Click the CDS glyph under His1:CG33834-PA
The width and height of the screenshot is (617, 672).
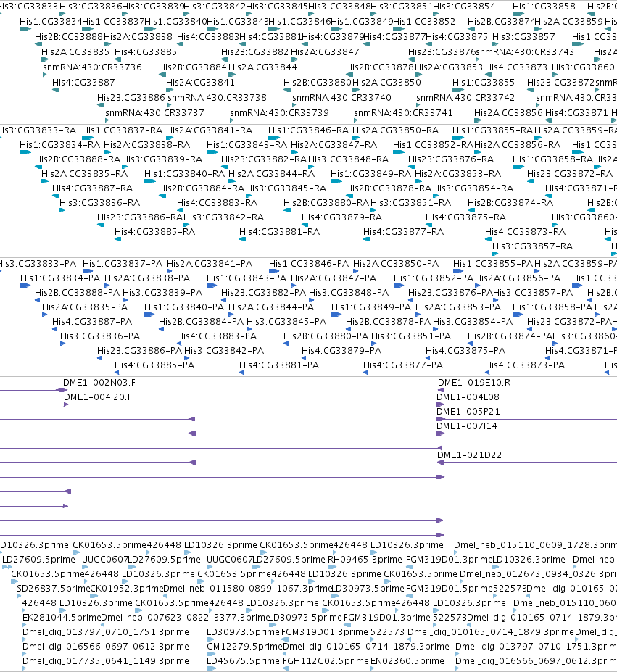pyautogui.click(x=25, y=286)
